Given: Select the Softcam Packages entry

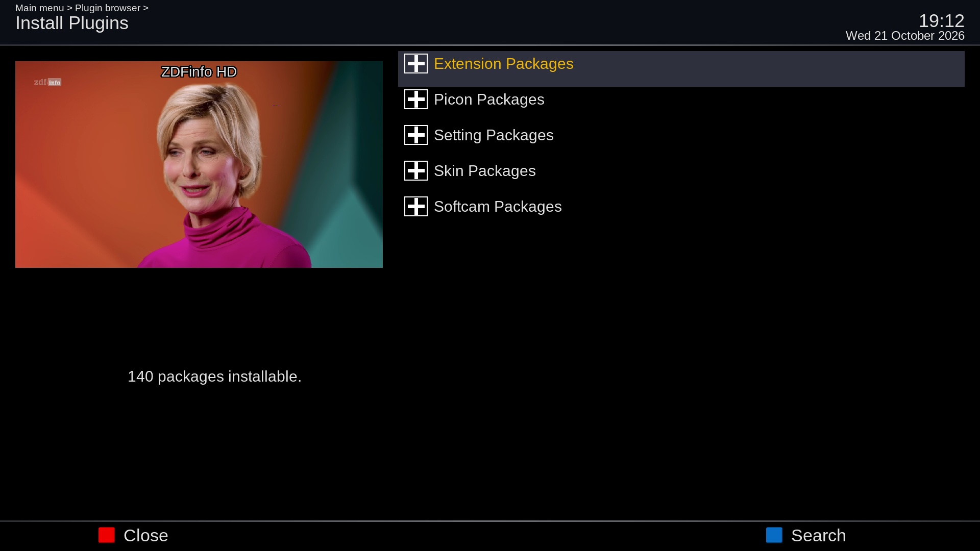Looking at the screenshot, I should tap(681, 212).
